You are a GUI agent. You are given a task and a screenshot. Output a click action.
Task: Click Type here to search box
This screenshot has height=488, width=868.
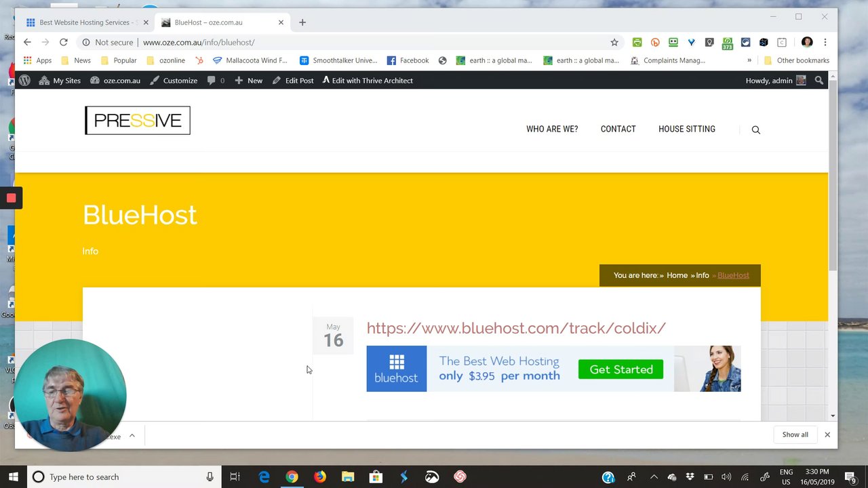click(x=125, y=476)
